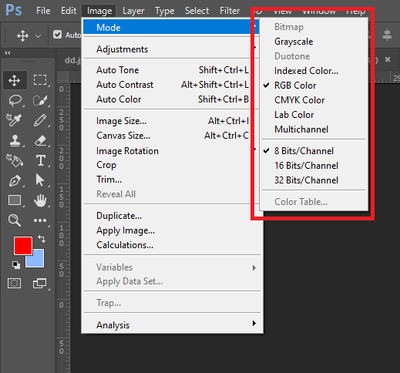Collapse toolbox with double-arrow icon
400x373 pixels.
(x=7, y=53)
